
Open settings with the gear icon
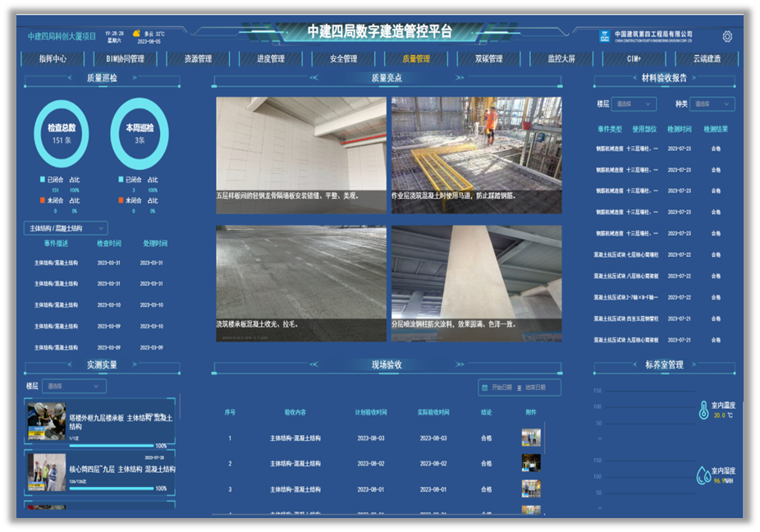coord(727,36)
